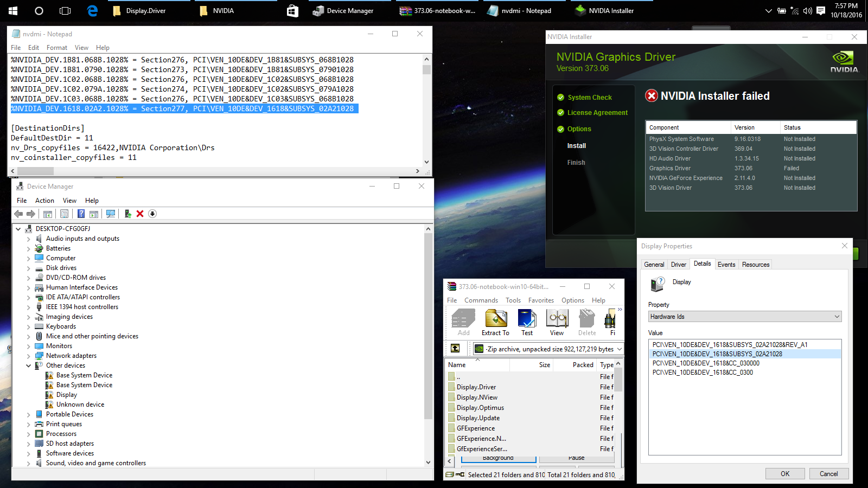Viewport: 868px width, 488px height.
Task: Click WinRAR View icon
Action: pyautogui.click(x=557, y=322)
